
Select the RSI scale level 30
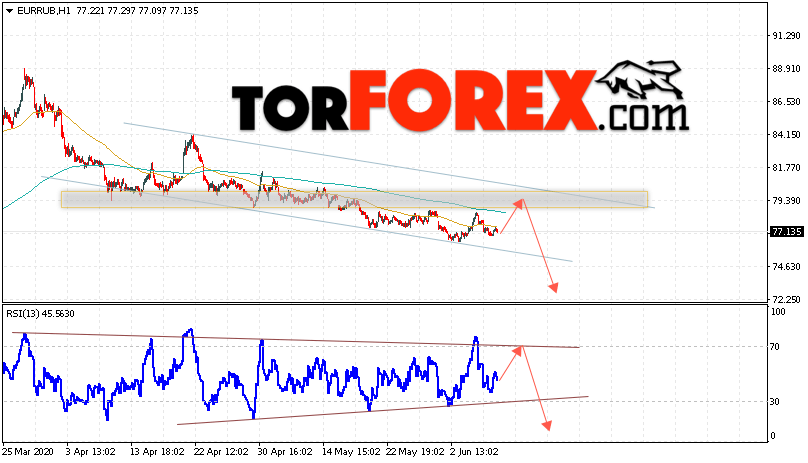coord(775,401)
